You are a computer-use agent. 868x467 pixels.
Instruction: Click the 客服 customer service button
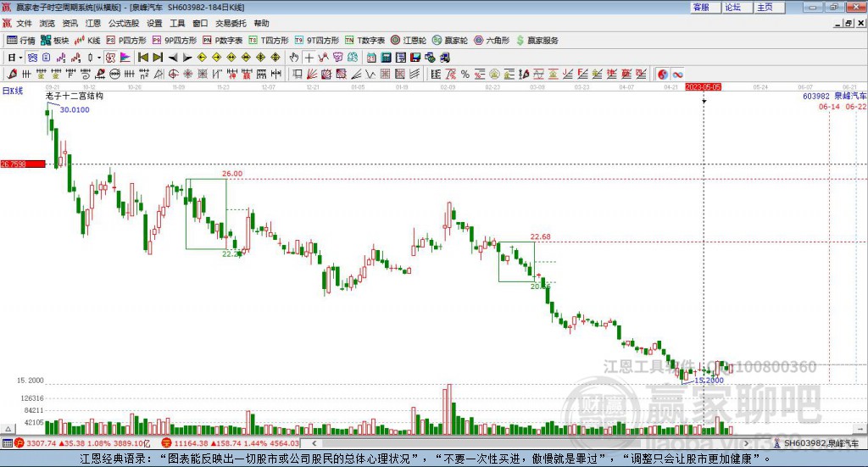click(705, 7)
